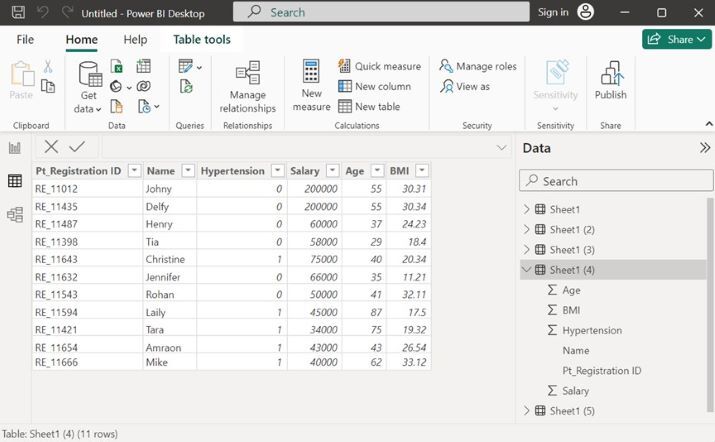Click the formula bar input area

coord(299,147)
